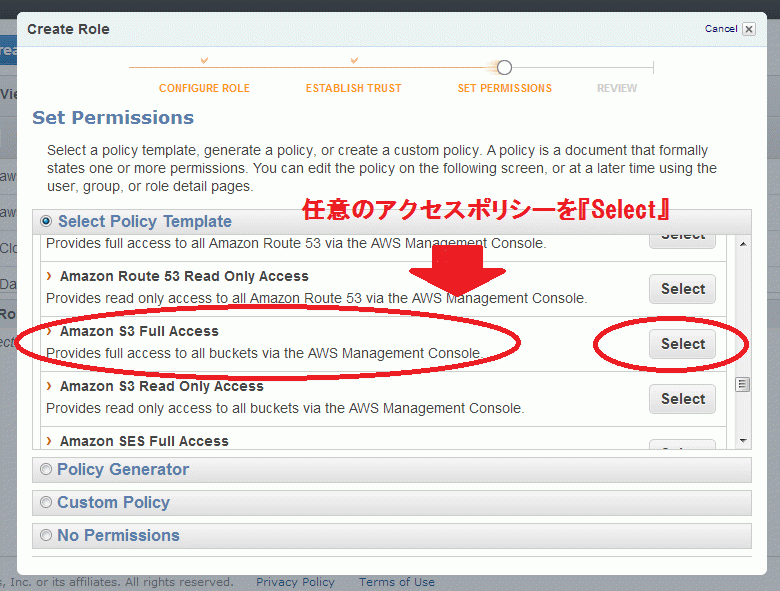
Task: Select the Amazon S3 Full Access policy
Action: (682, 344)
